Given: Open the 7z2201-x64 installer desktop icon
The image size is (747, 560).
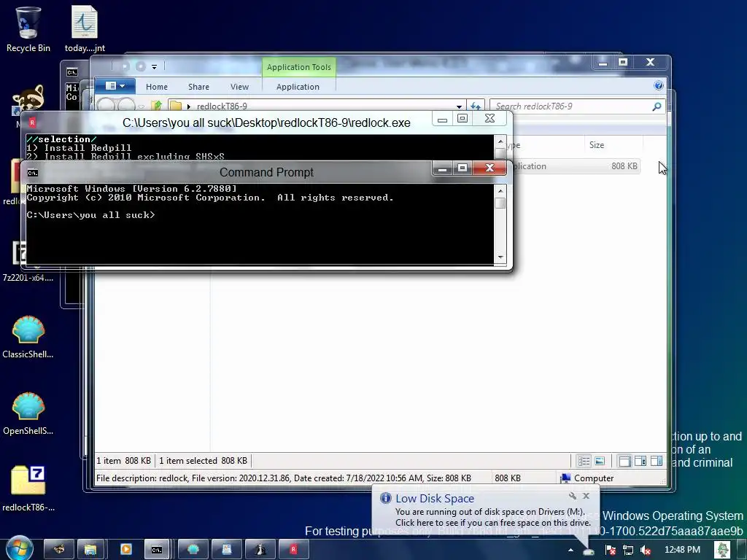Looking at the screenshot, I should (x=28, y=261).
